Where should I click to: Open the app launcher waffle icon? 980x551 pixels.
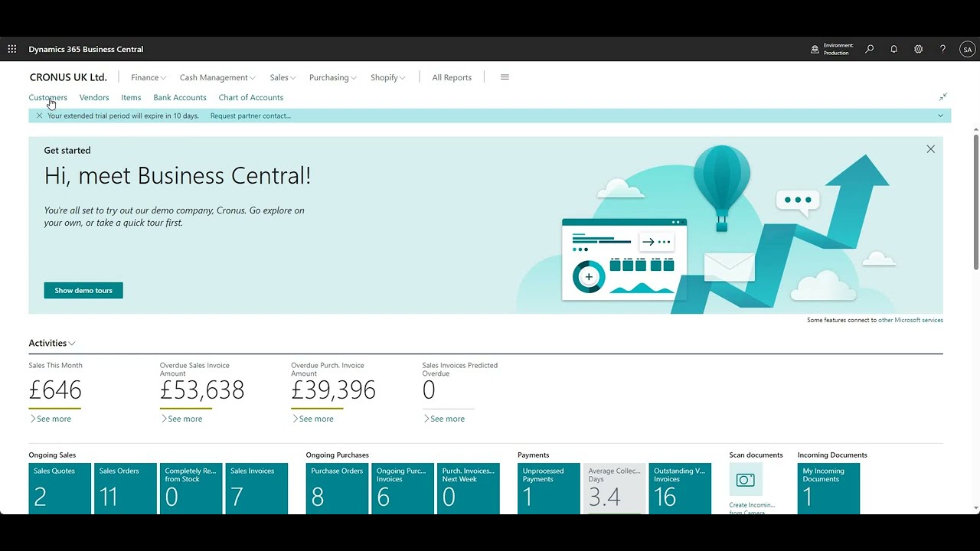pos(12,49)
